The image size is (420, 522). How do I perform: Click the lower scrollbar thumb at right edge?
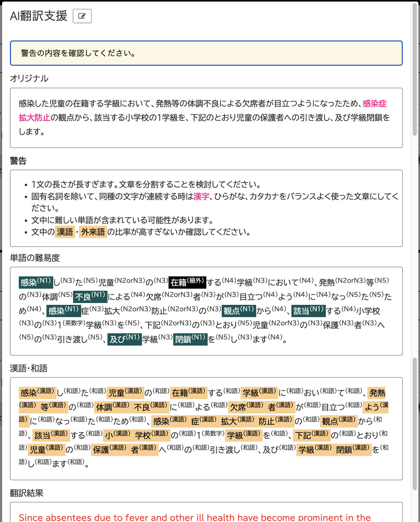click(415, 424)
